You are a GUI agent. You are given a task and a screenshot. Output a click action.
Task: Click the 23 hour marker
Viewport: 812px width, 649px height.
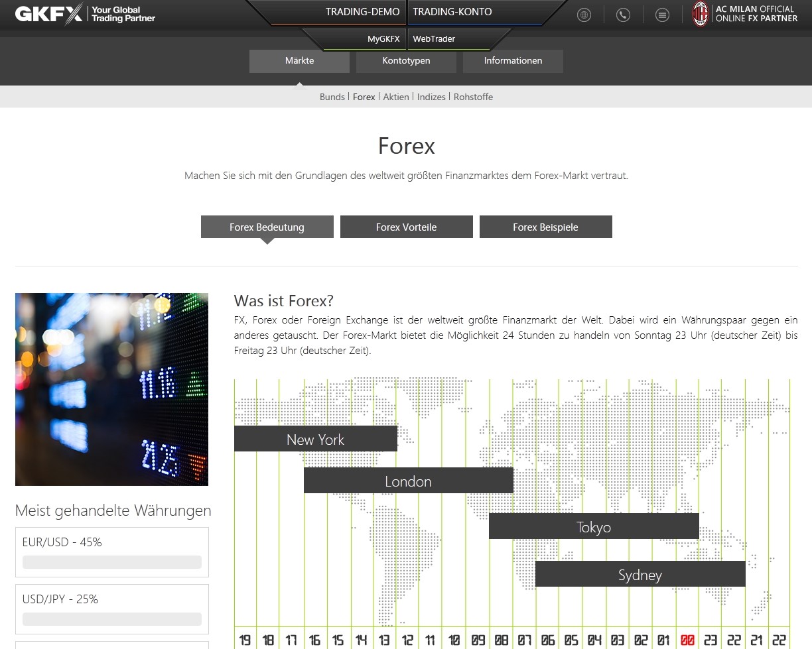pos(710,640)
